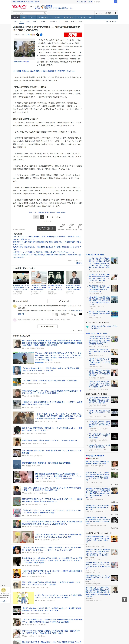Click the news keyword search magnifier icon
Screen dimensions: 129x644
coord(45,13)
